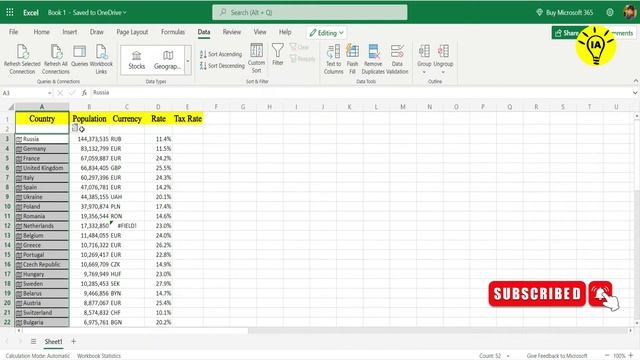640x360 pixels.
Task: Click the Select All corner triangle
Action: point(11,107)
